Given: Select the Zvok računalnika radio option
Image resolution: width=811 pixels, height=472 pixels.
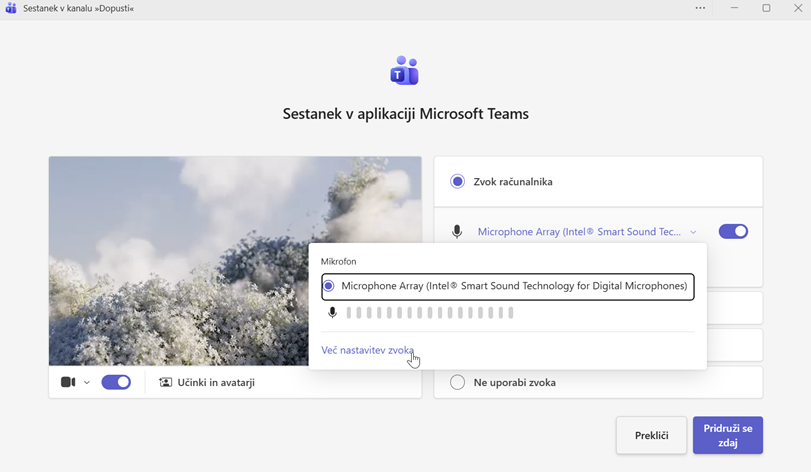Looking at the screenshot, I should pos(458,182).
